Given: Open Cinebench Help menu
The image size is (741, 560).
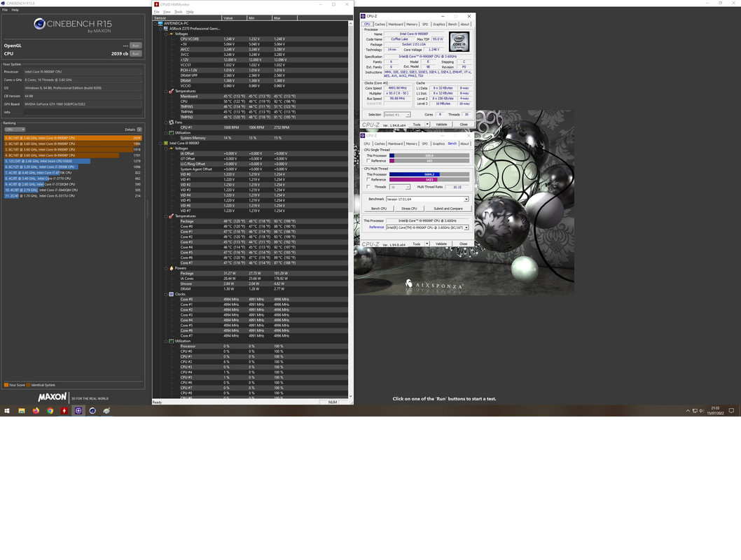Looking at the screenshot, I should pyautogui.click(x=15, y=9).
